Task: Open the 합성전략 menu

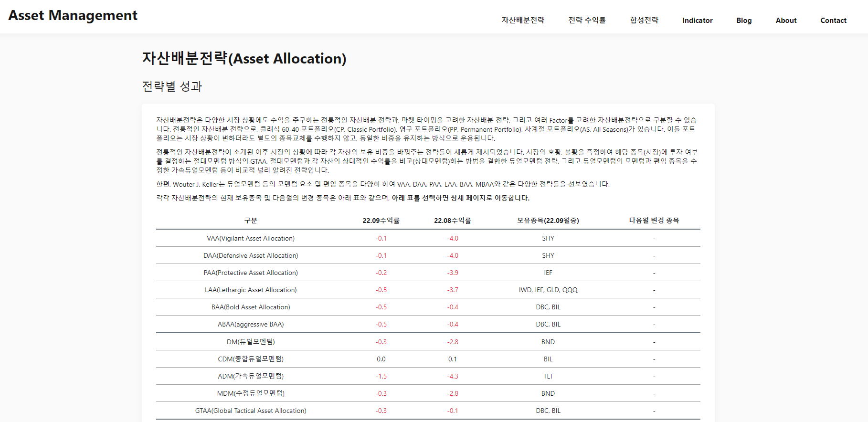Action: (644, 20)
